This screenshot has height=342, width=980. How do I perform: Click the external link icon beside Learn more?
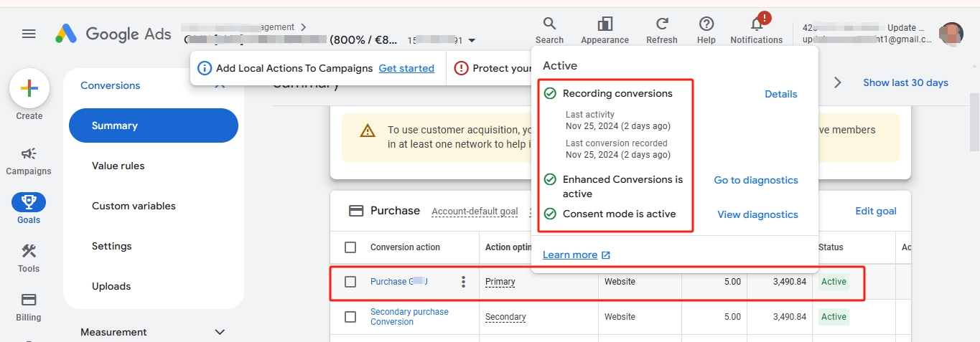[606, 255]
